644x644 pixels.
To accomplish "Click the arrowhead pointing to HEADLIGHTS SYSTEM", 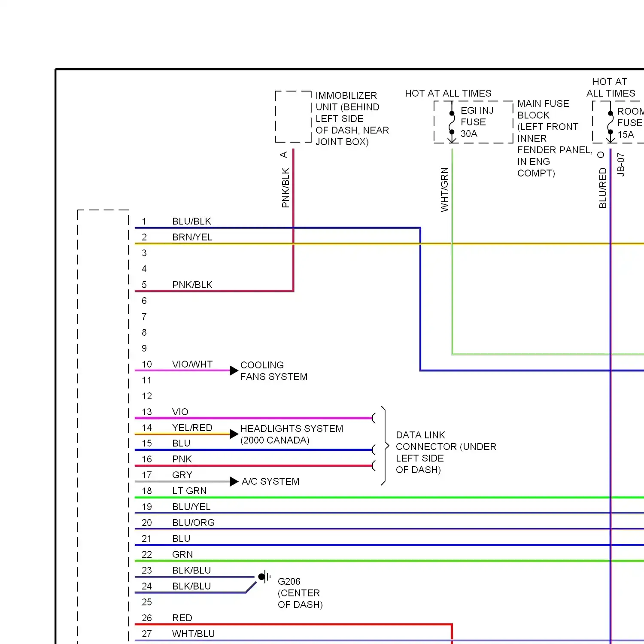I will tap(234, 434).
